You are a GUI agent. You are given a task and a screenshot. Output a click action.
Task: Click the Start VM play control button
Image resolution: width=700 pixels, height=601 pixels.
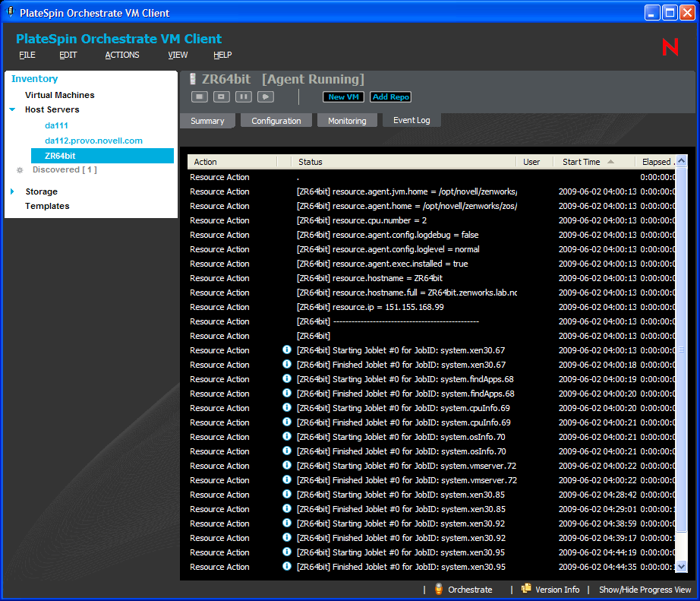(x=266, y=96)
